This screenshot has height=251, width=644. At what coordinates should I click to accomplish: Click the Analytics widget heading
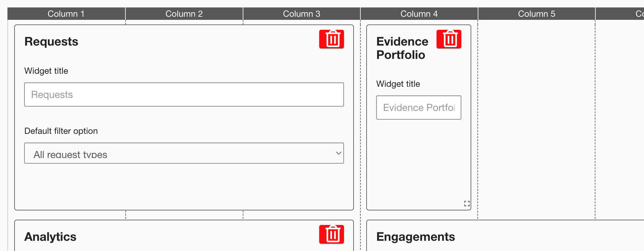pyautogui.click(x=50, y=237)
